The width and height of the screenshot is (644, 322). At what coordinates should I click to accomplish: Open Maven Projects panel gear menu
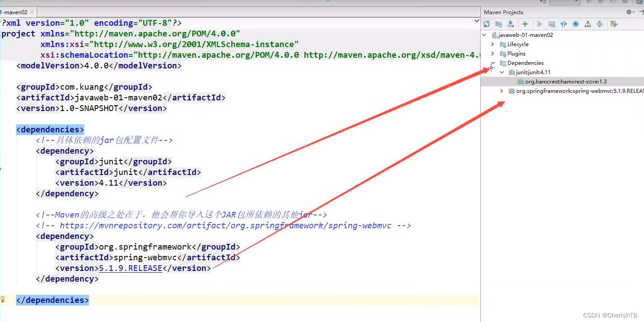click(x=630, y=12)
